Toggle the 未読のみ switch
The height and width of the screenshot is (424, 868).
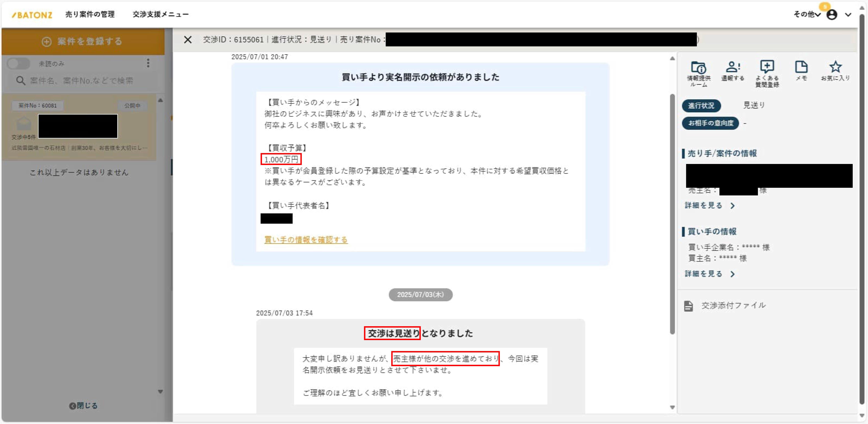19,63
